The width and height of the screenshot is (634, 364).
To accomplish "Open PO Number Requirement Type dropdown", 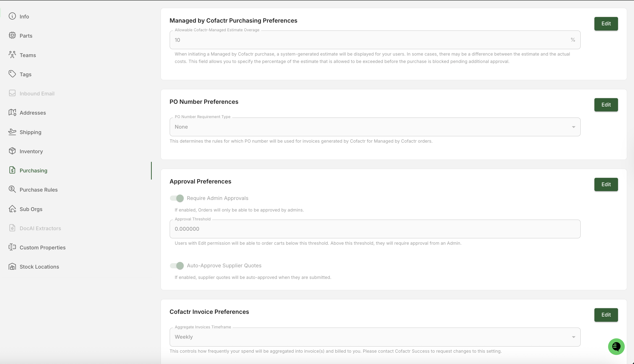I will [375, 127].
